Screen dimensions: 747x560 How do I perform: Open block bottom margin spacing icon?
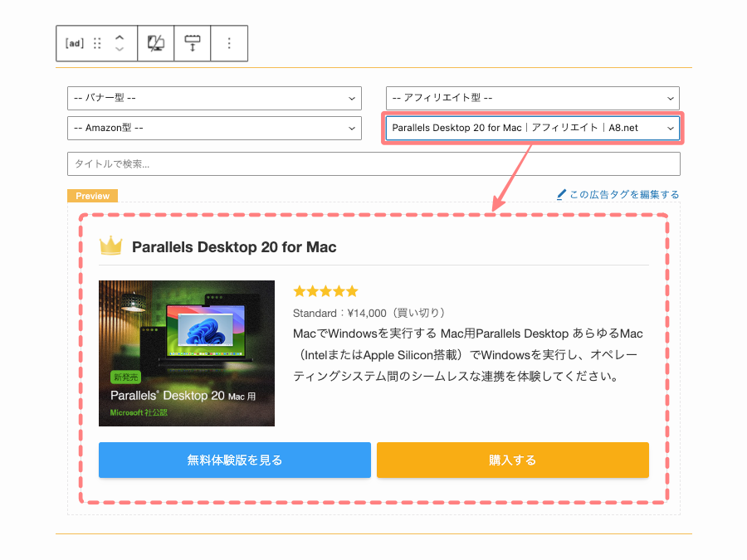[193, 43]
